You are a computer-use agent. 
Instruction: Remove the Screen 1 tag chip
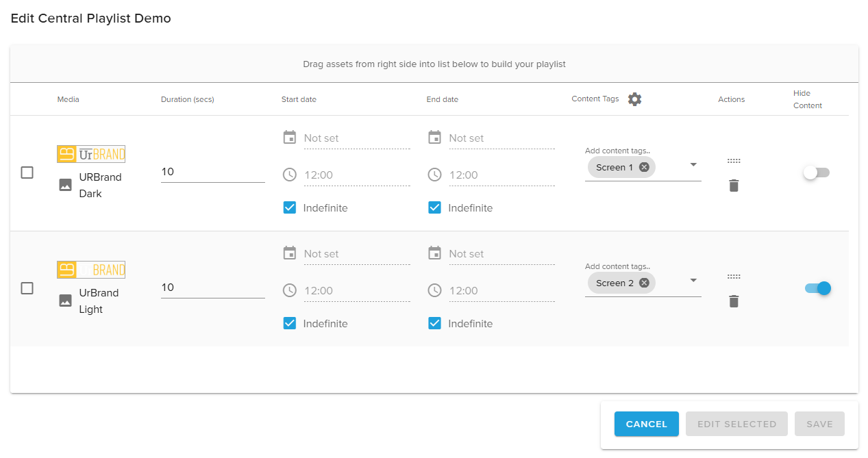(x=644, y=167)
